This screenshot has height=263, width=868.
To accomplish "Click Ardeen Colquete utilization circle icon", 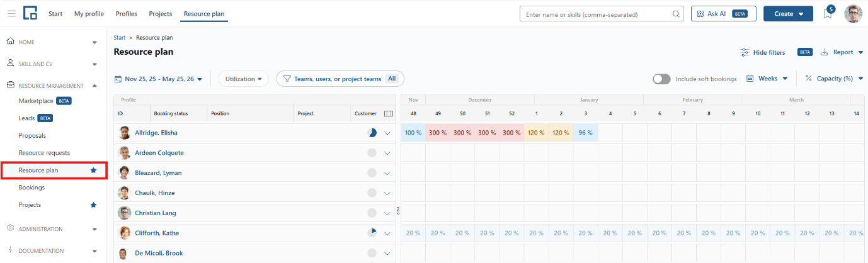I will (372, 153).
